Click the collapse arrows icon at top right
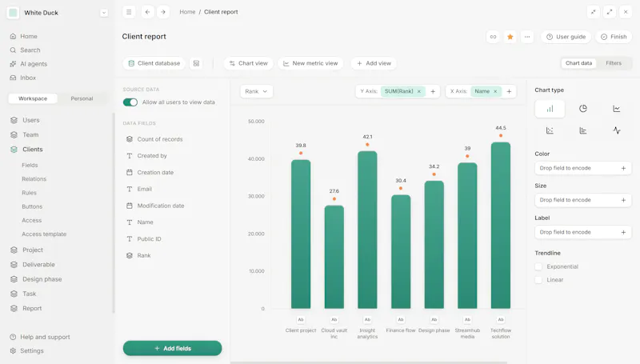Image resolution: width=640 pixels, height=364 pixels. (594, 12)
